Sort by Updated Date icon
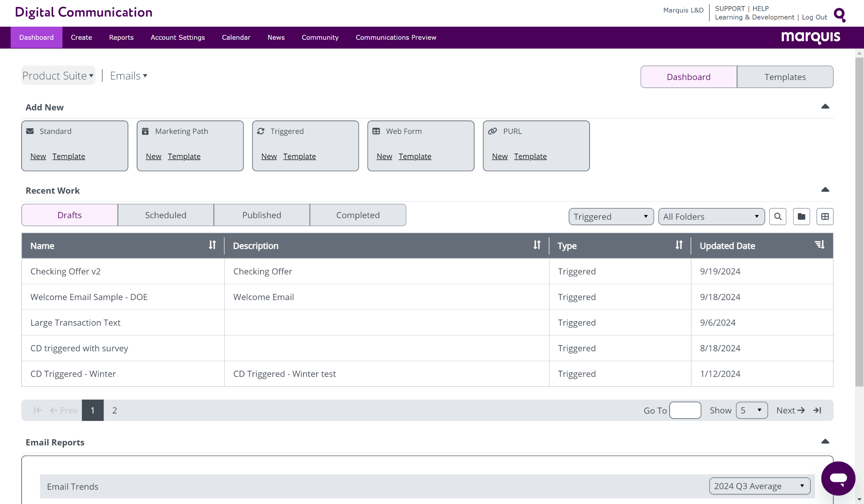This screenshot has height=504, width=864. [x=819, y=245]
